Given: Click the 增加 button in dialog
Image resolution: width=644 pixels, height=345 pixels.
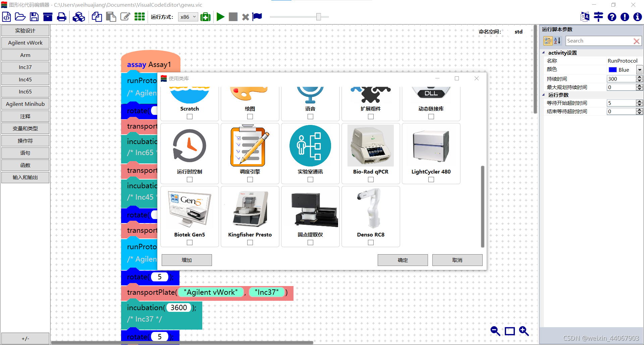Looking at the screenshot, I should tap(187, 260).
